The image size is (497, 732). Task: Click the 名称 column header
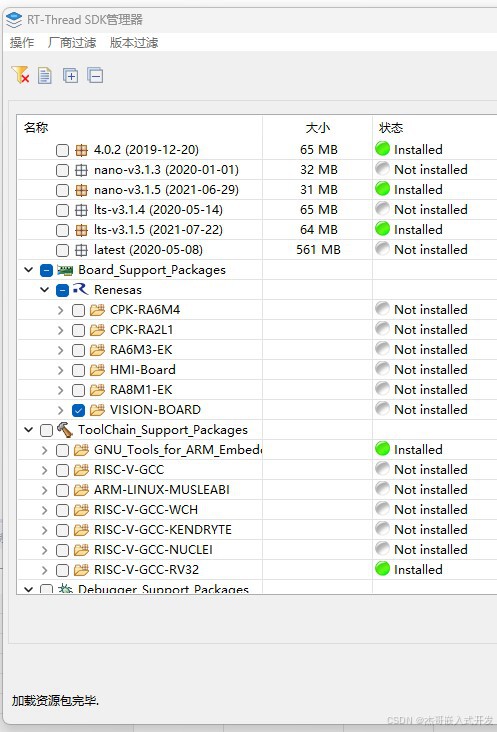36,127
